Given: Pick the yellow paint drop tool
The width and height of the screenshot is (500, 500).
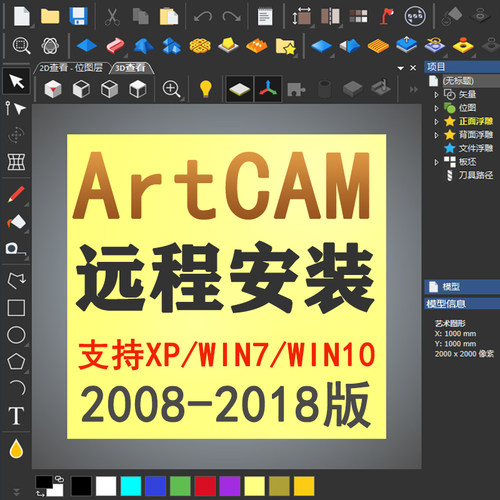Looking at the screenshot, I should 16,448.
